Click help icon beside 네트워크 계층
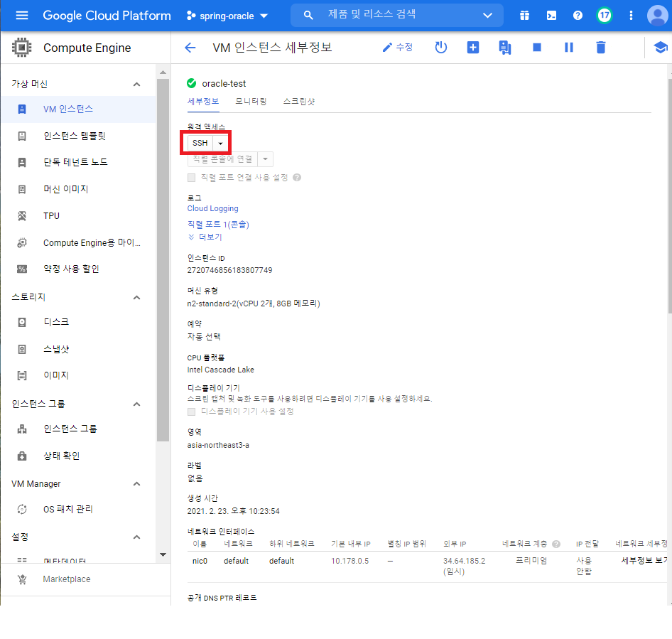672x639 pixels. pyautogui.click(x=556, y=544)
